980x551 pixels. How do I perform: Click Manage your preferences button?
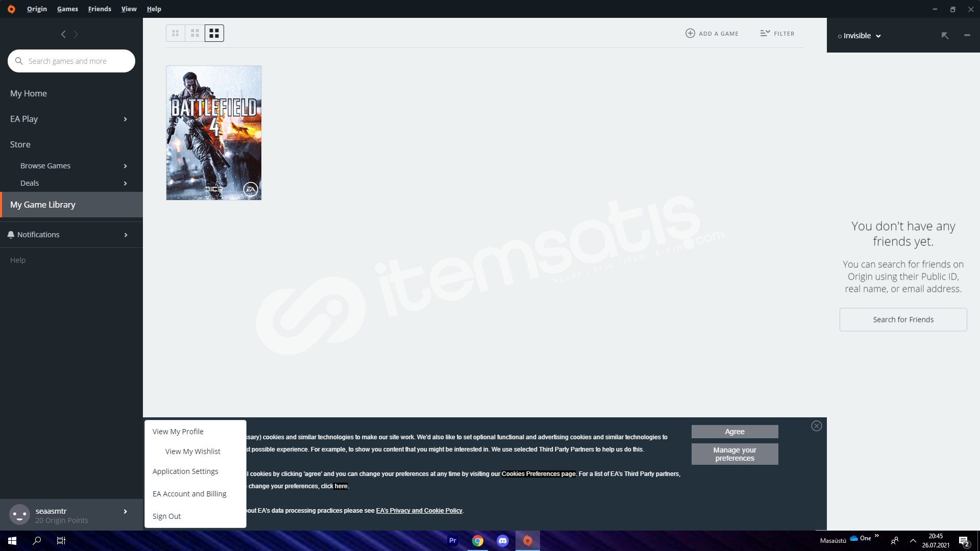(x=735, y=454)
